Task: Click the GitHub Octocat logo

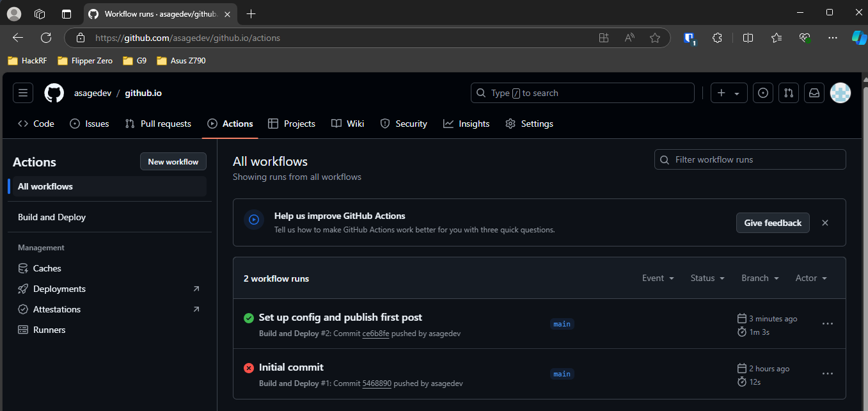Action: [x=54, y=93]
